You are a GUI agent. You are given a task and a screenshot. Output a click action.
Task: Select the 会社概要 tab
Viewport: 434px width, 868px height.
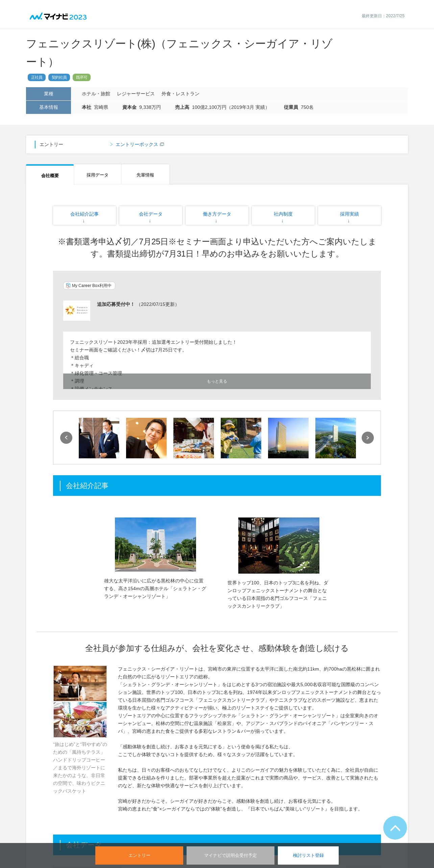point(50,175)
